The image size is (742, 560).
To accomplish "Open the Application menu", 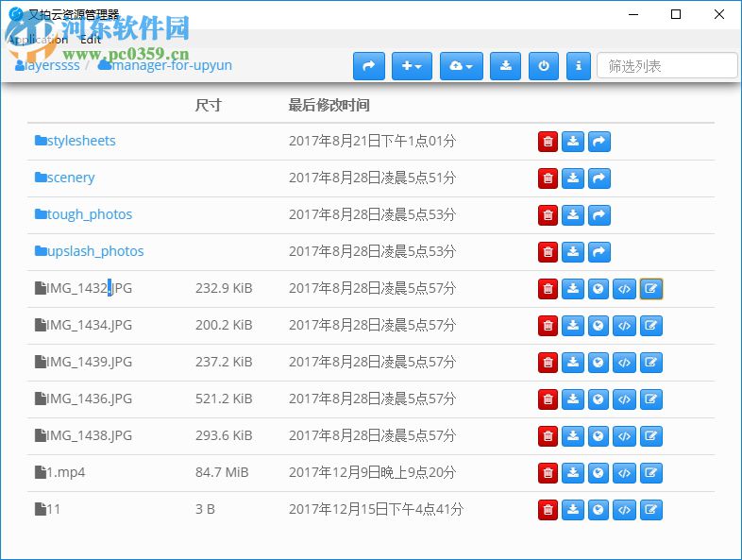I will pos(38,40).
